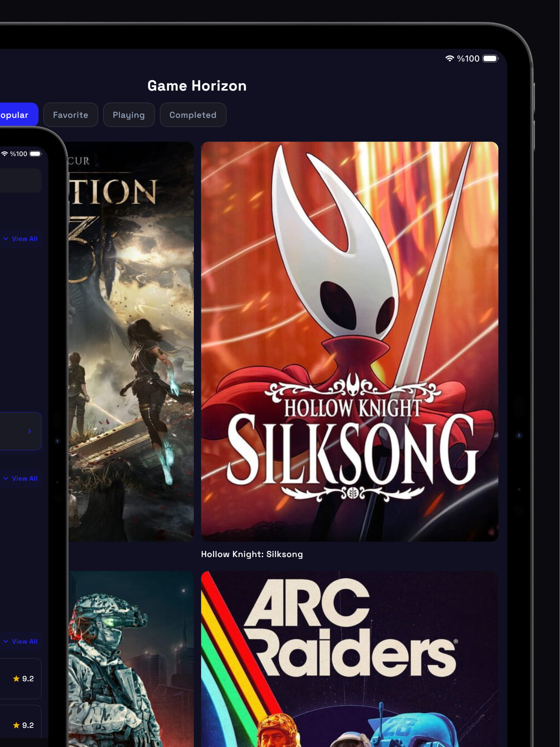The height and width of the screenshot is (747, 560).
Task: Click the tablet %100 battery text
Action: point(468,59)
